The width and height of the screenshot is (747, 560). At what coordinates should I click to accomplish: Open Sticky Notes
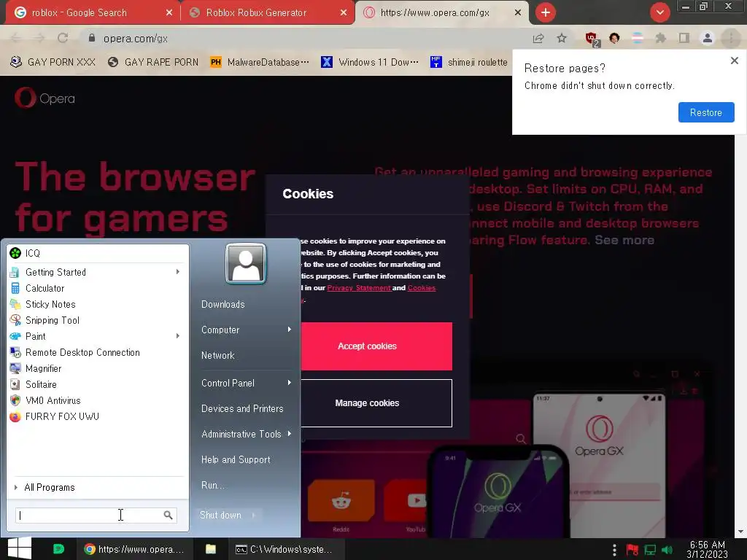[98, 304]
